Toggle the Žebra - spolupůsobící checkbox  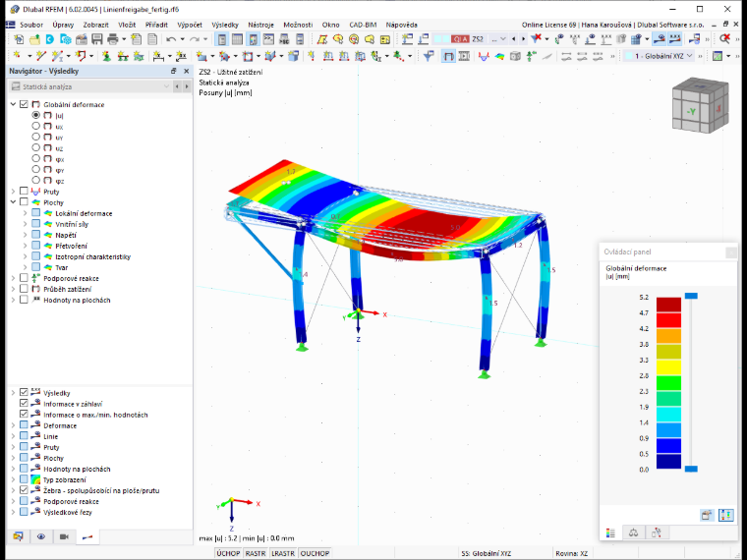[x=24, y=489]
